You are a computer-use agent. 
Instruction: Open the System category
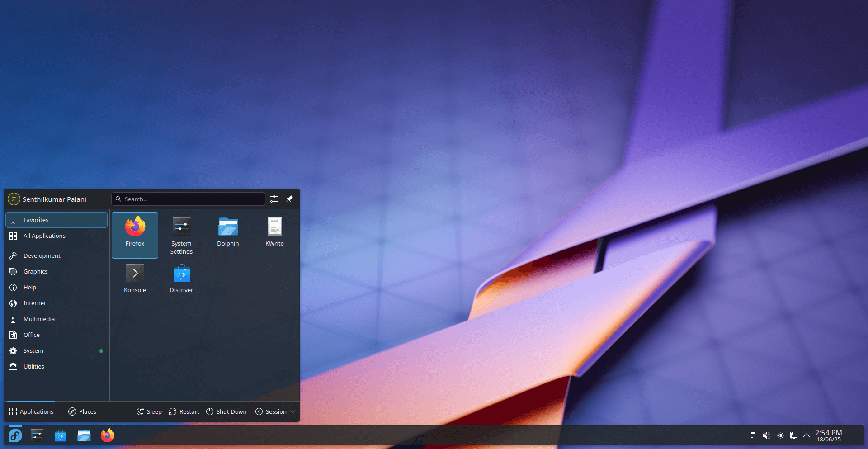click(57, 351)
